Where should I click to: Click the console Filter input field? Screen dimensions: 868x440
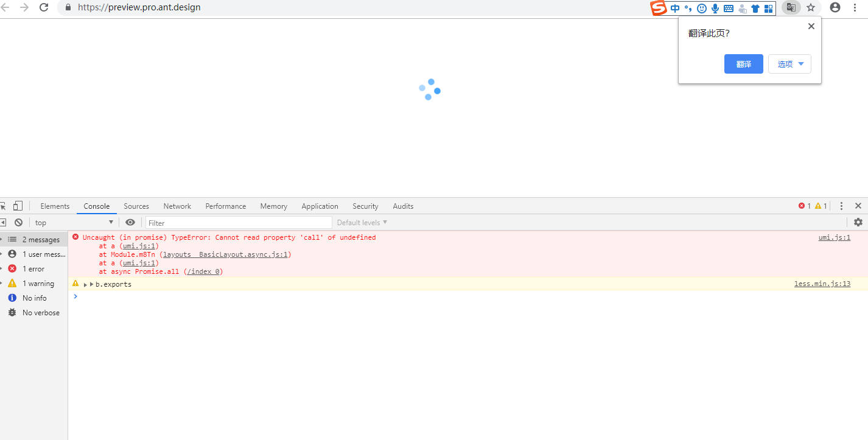(239, 222)
